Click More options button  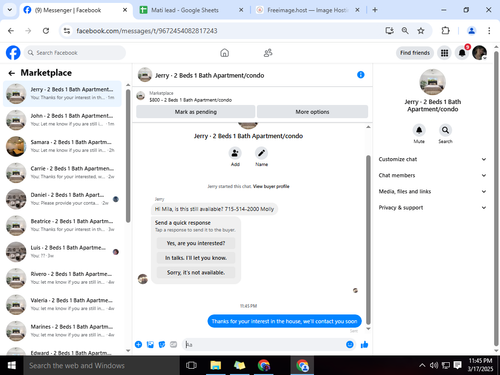pos(312,112)
